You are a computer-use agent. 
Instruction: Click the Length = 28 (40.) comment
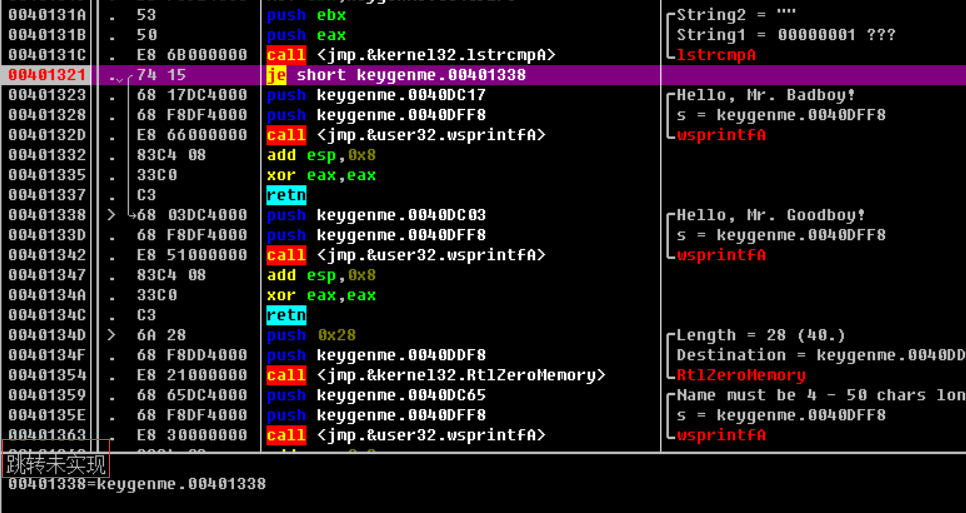point(760,335)
